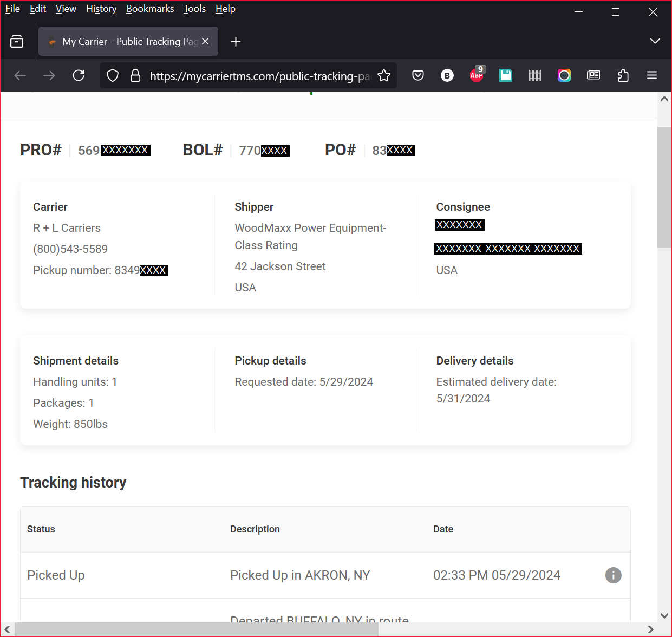Image resolution: width=672 pixels, height=637 pixels.
Task: Open the Tools menu
Action: pos(194,9)
